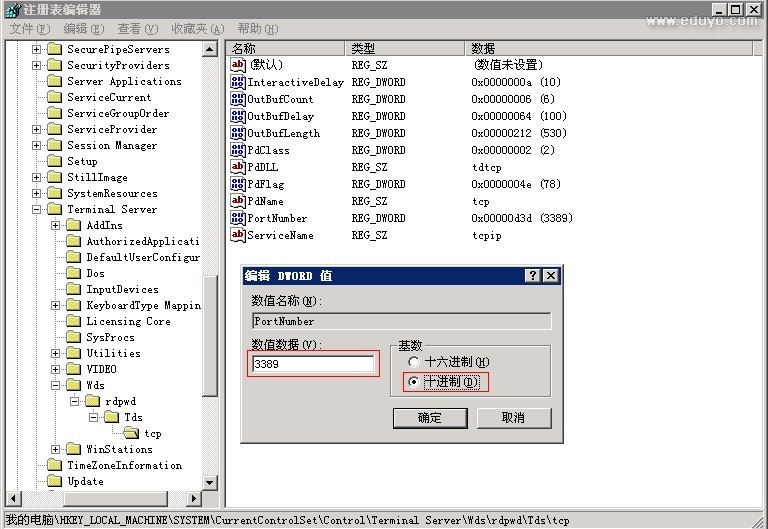Expand the WinStations tree node
The width and height of the screenshot is (768, 529).
[x=56, y=449]
